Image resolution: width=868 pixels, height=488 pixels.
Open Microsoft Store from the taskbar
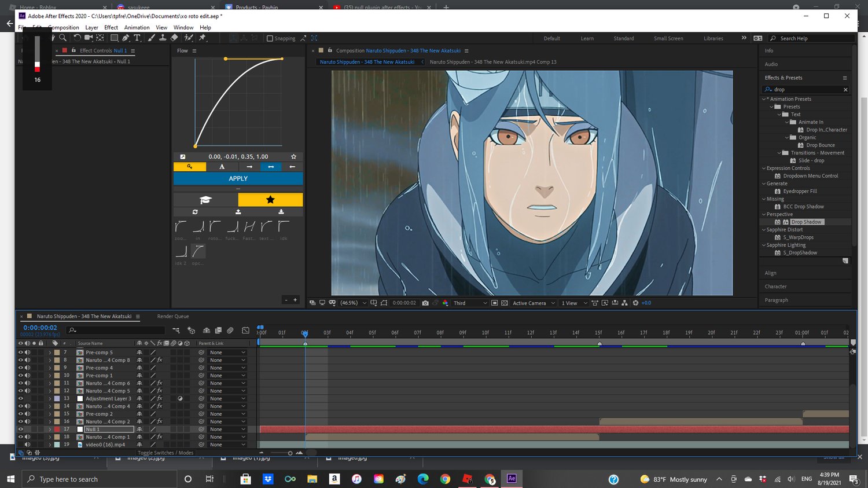(245, 479)
